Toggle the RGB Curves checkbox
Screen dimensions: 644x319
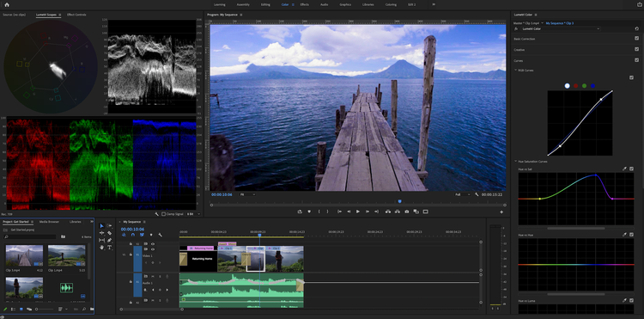point(631,77)
